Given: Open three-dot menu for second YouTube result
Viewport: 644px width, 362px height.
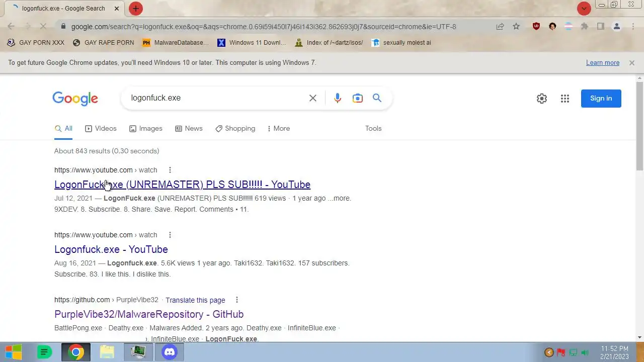Looking at the screenshot, I should (x=170, y=235).
